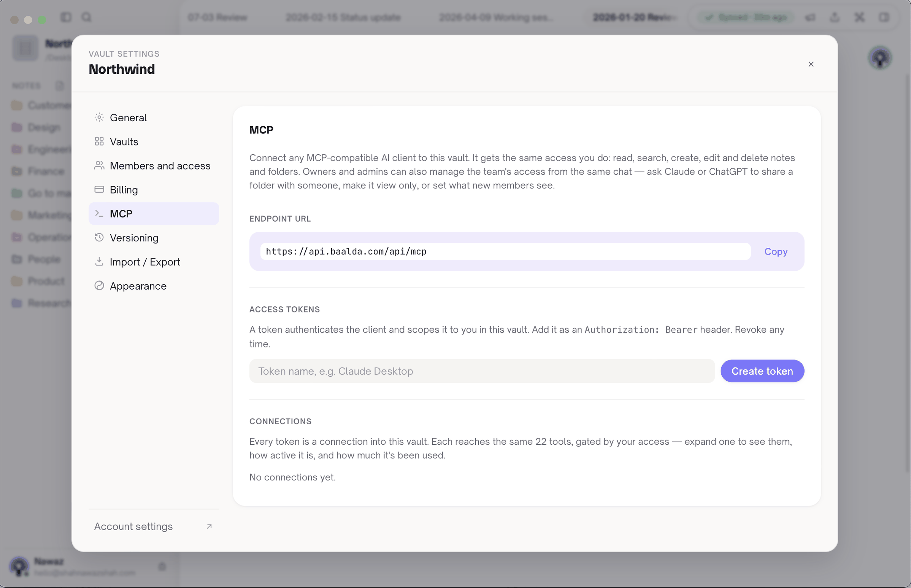
Task: Close the Vault Settings dialog
Action: (x=811, y=64)
